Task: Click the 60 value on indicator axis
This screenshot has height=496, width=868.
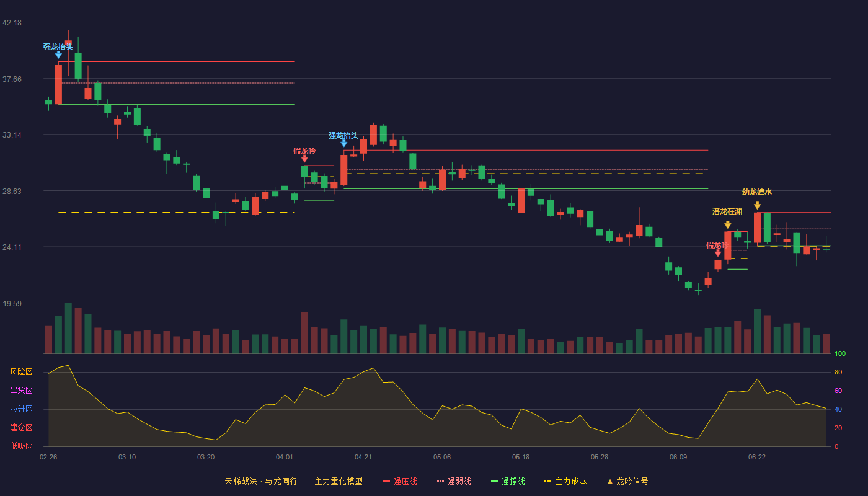Action: click(838, 391)
